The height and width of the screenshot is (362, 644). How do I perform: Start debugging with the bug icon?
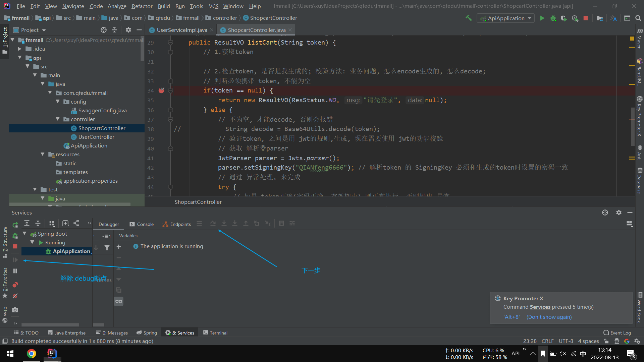click(x=553, y=18)
